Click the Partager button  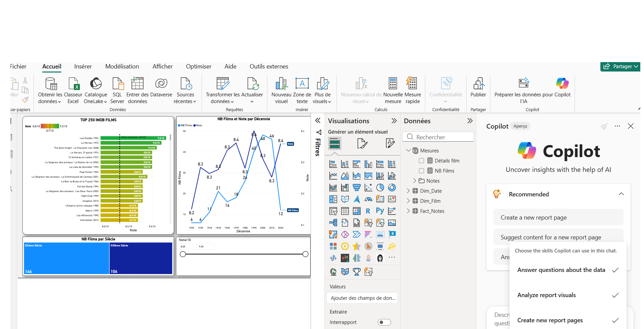click(x=620, y=66)
